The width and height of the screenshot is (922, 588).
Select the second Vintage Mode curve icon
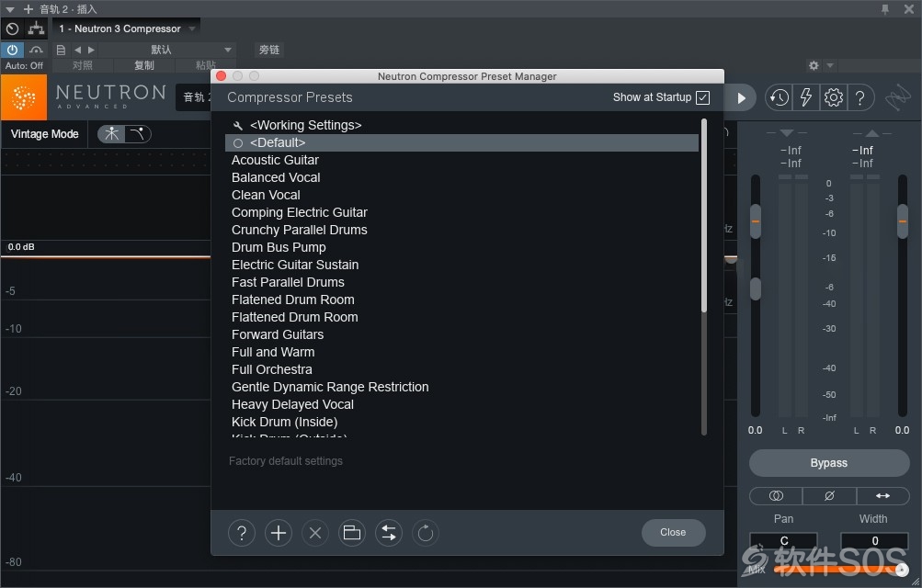[x=138, y=134]
